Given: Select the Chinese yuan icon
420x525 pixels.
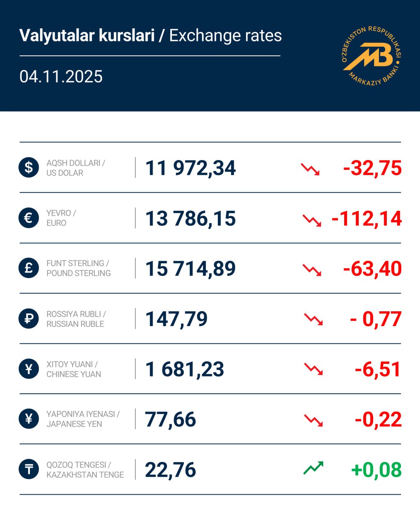Looking at the screenshot, I should pyautogui.click(x=29, y=369).
